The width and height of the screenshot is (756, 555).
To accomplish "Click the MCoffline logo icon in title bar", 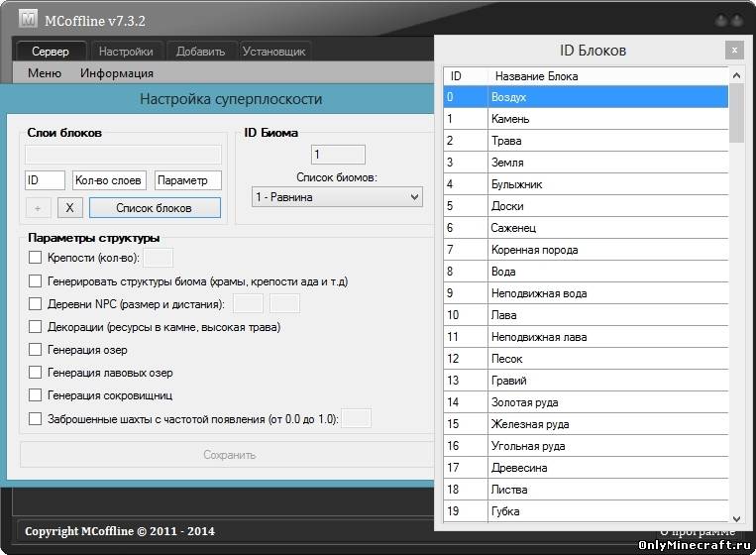I will pyautogui.click(x=28, y=19).
